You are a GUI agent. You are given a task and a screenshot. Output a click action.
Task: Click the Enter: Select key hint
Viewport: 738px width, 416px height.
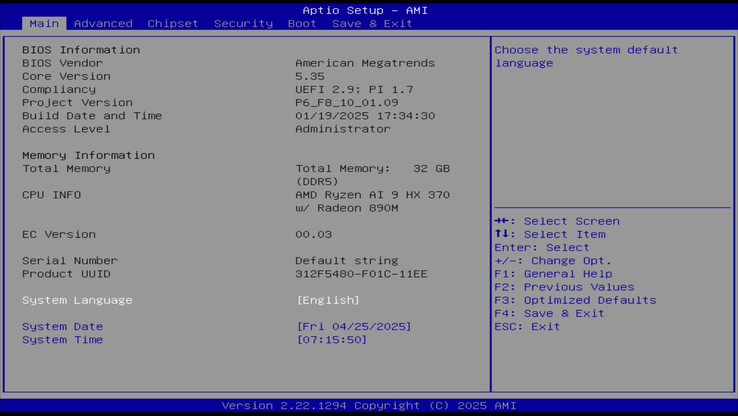click(x=542, y=248)
